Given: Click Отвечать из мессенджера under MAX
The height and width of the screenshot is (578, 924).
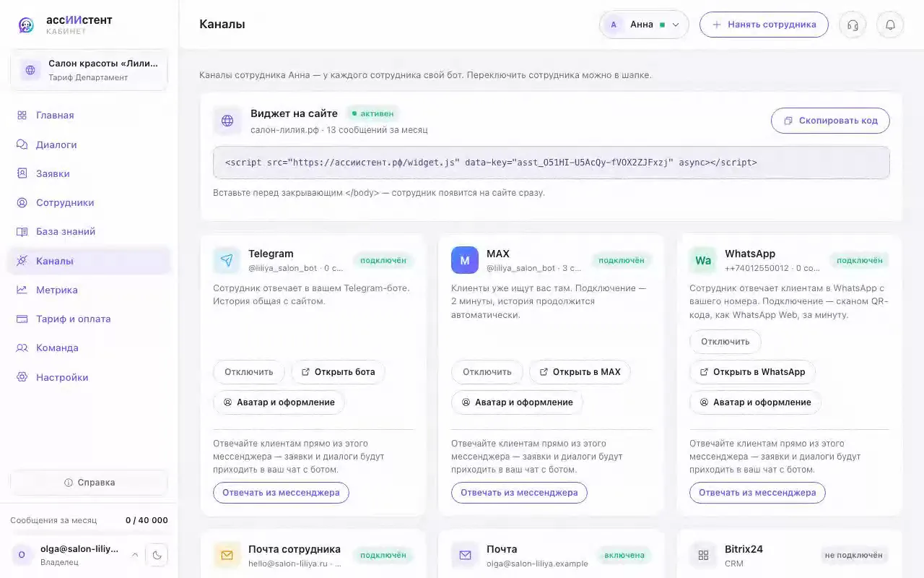Looking at the screenshot, I should 519,493.
